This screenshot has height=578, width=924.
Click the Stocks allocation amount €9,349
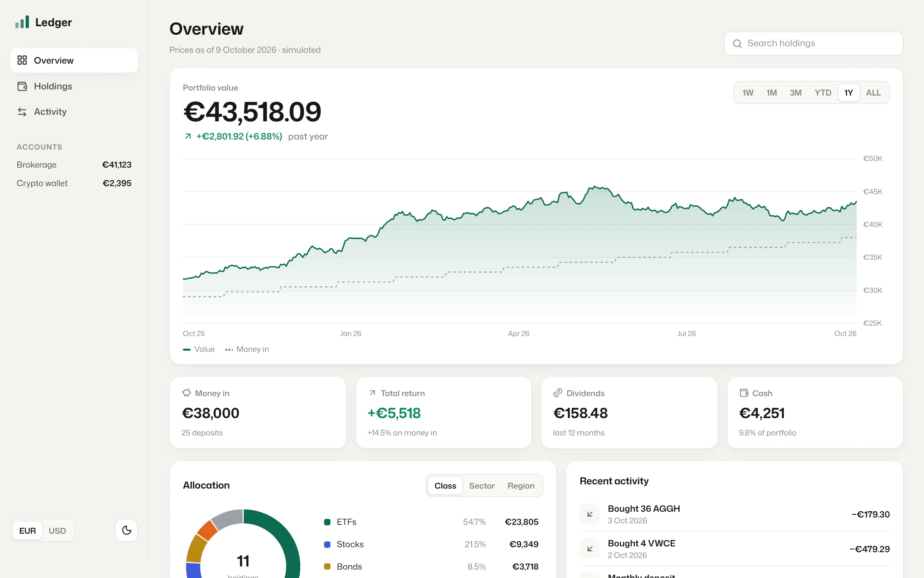click(x=524, y=544)
